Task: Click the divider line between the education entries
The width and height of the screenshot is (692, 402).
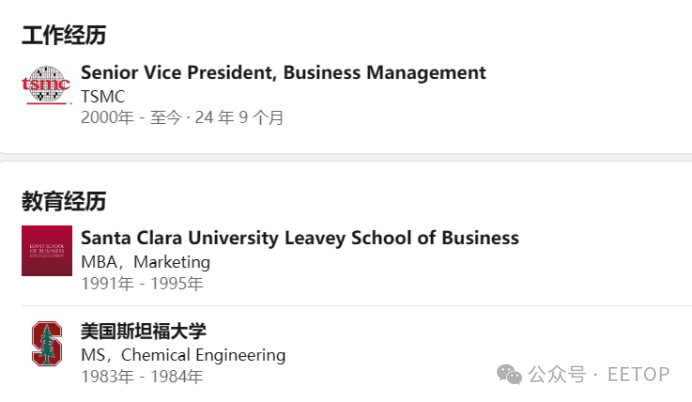Action: [357, 305]
